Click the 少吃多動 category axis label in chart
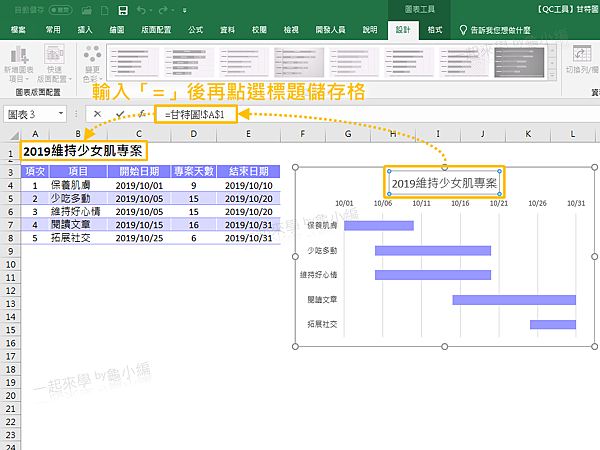600x450 pixels. click(322, 251)
